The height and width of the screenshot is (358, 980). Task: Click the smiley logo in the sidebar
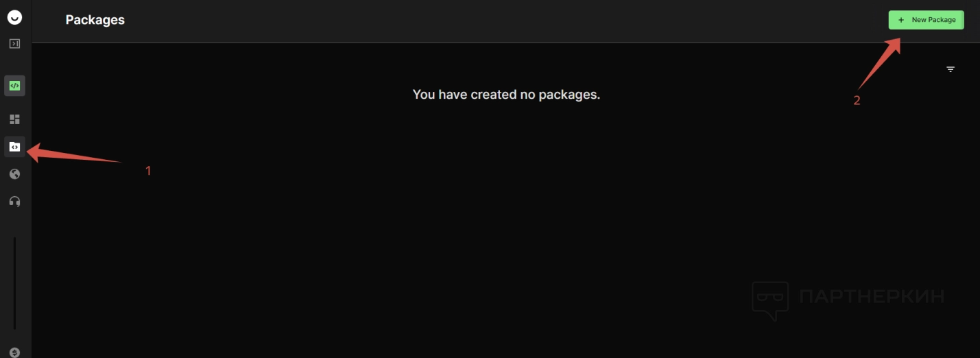[x=14, y=18]
